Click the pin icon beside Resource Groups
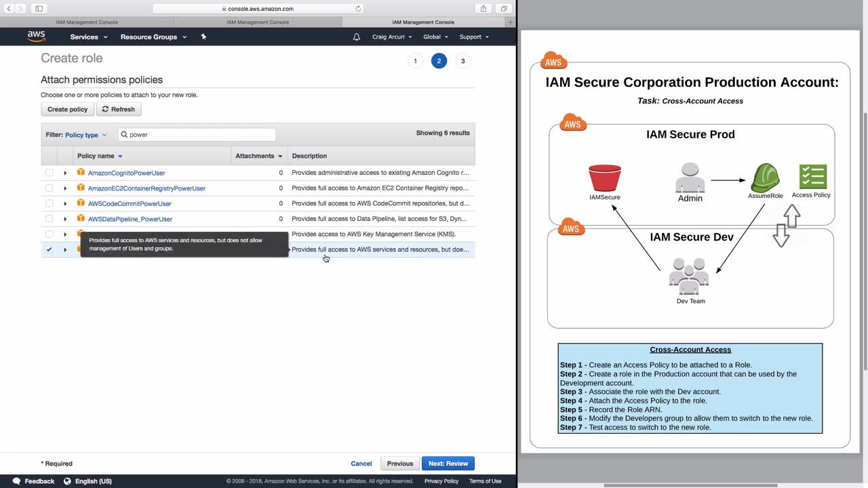The width and height of the screenshot is (868, 488). [x=203, y=37]
